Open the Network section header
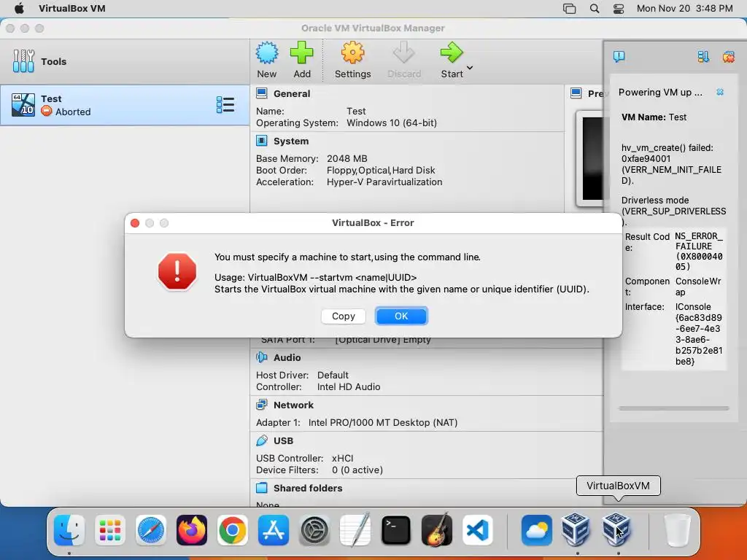The image size is (747, 560). [x=293, y=405]
